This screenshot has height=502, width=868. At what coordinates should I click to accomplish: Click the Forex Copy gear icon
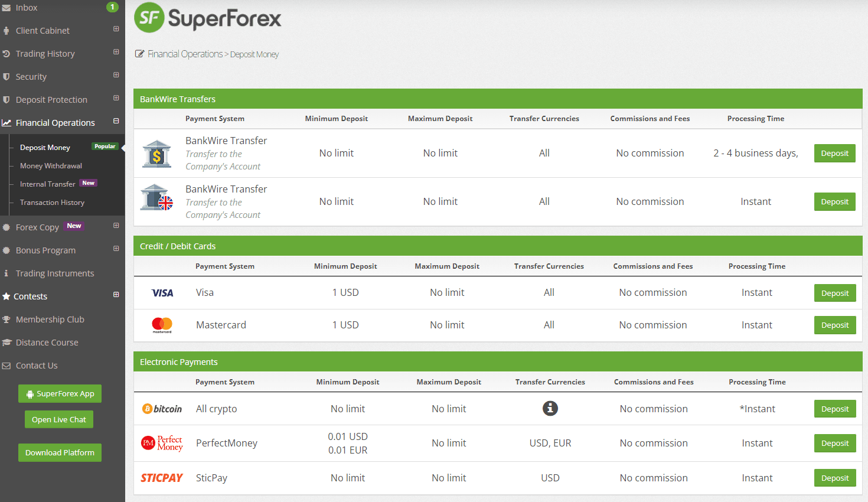[x=6, y=227]
